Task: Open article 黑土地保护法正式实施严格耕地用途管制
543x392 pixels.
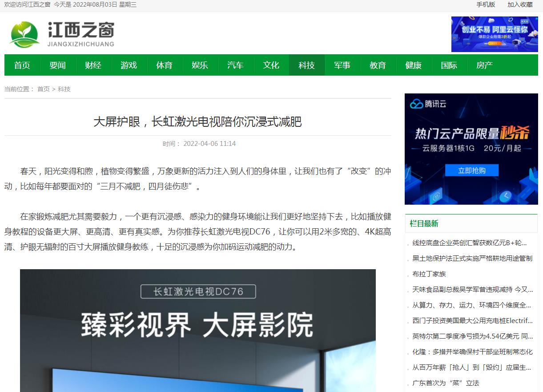Action: [472, 258]
